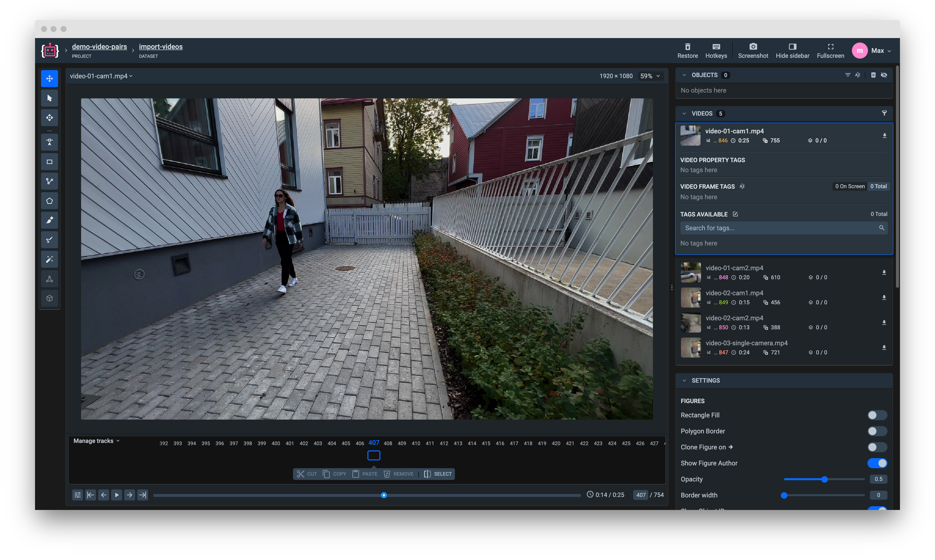Disable Show Figure Author switch
The image size is (935, 560).
877,463
